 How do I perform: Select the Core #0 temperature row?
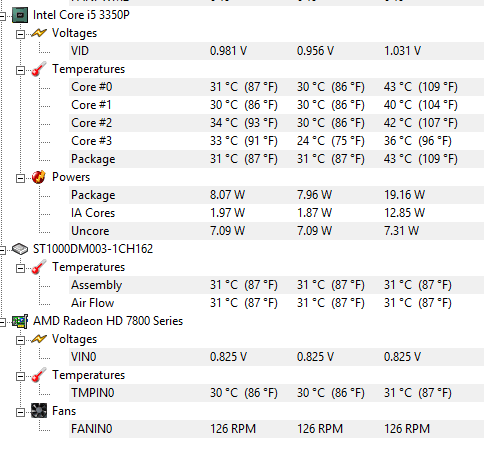pos(276,87)
